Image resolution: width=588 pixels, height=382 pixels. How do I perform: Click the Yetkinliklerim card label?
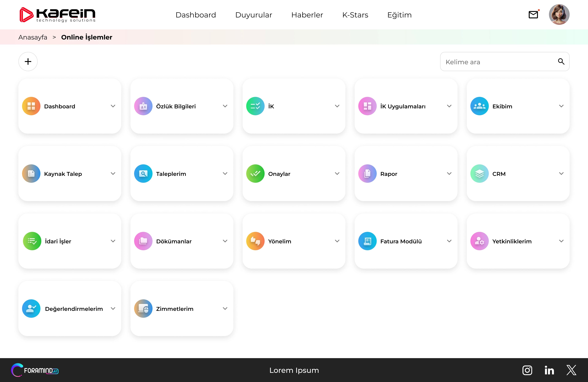pos(512,241)
